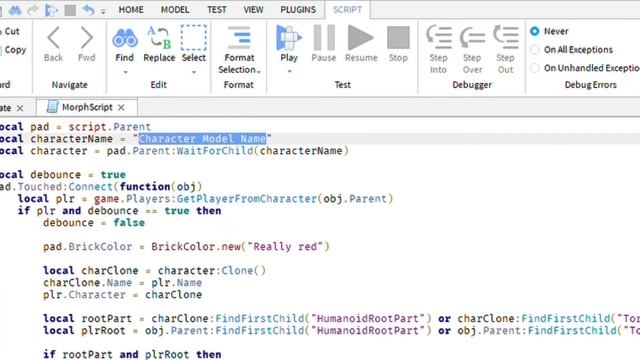Close the MorphScript tab
640x360 pixels.
[121, 107]
